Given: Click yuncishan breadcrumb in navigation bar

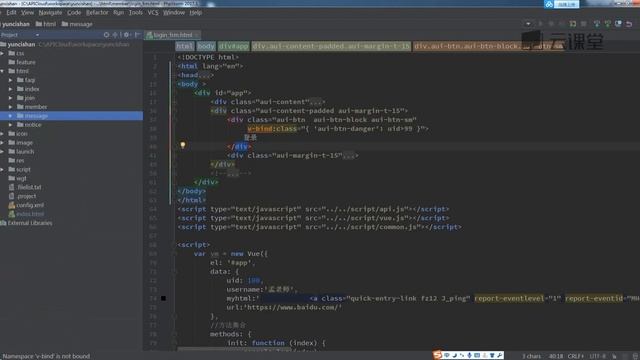Looking at the screenshot, I should pos(16,24).
